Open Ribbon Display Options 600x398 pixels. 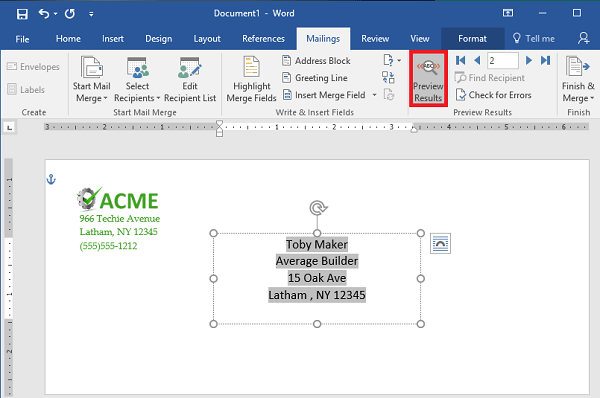508,13
